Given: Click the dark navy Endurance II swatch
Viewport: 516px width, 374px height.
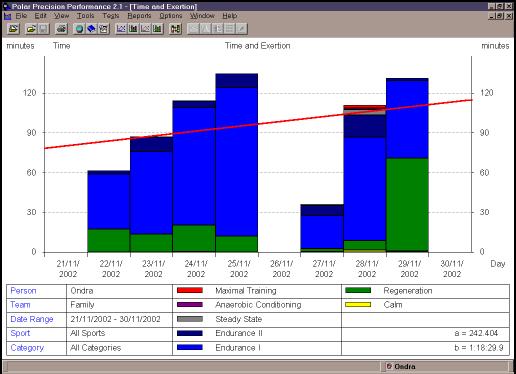Looking at the screenshot, I should click(x=190, y=333).
